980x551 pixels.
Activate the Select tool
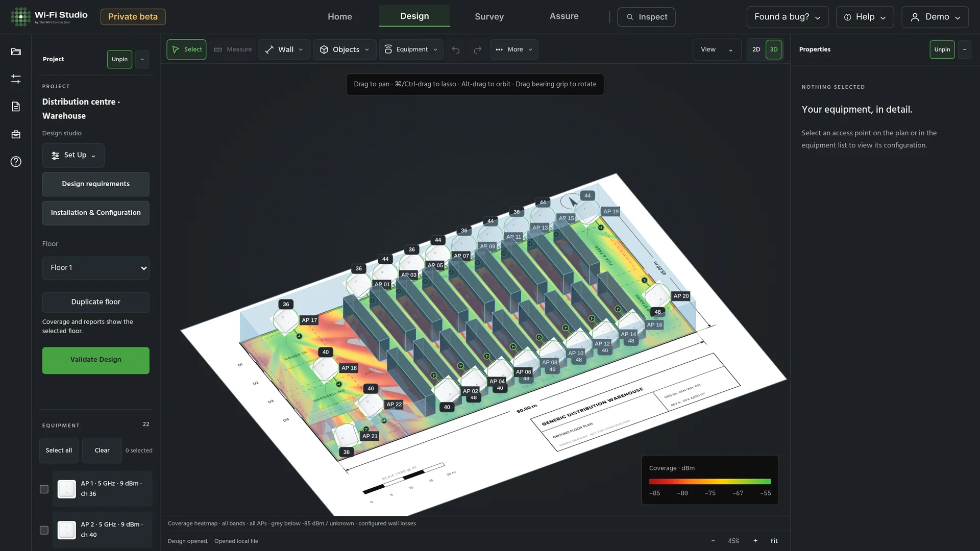186,49
